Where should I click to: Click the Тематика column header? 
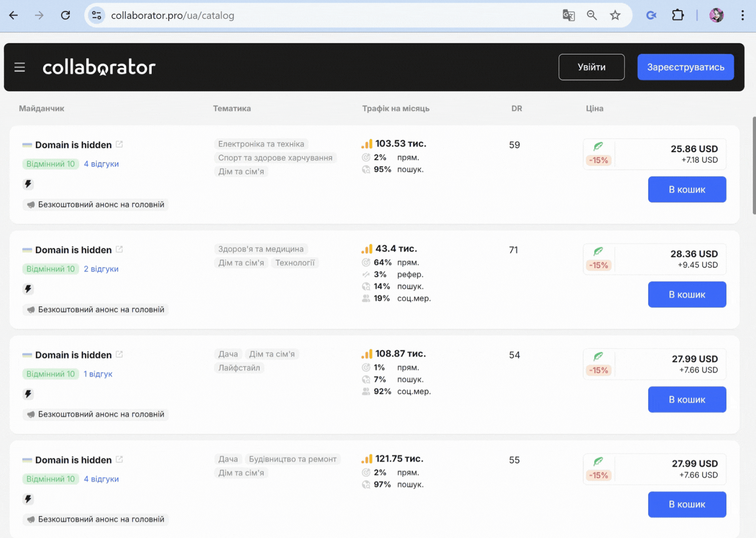[x=232, y=108]
